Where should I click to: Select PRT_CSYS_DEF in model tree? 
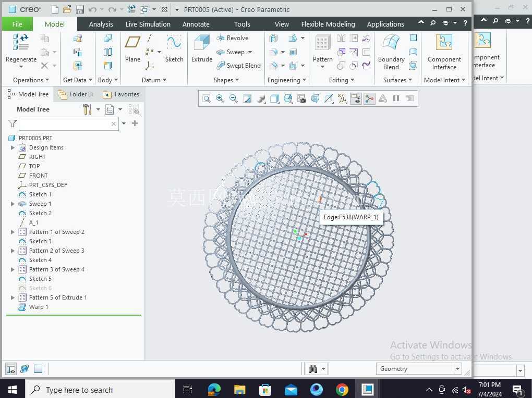point(48,185)
